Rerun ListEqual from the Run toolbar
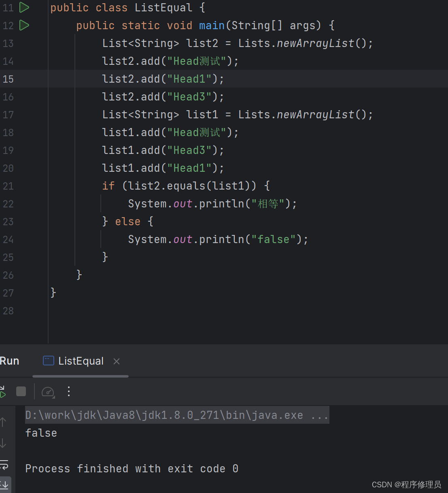The height and width of the screenshot is (493, 448). coord(2,391)
